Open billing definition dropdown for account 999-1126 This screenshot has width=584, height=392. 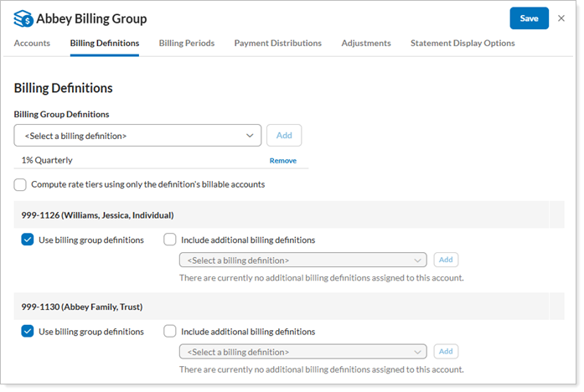click(302, 260)
